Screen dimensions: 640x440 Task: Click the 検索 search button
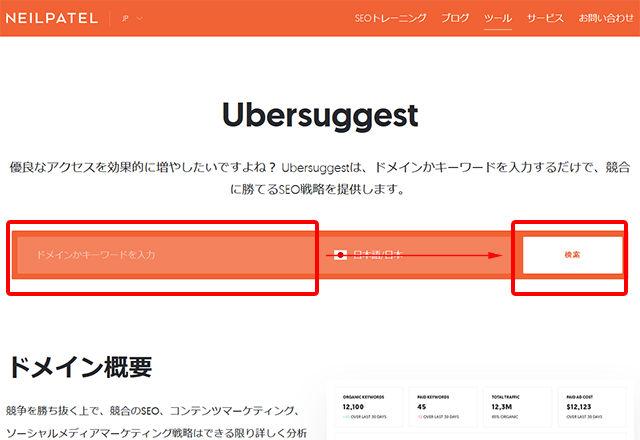click(572, 255)
